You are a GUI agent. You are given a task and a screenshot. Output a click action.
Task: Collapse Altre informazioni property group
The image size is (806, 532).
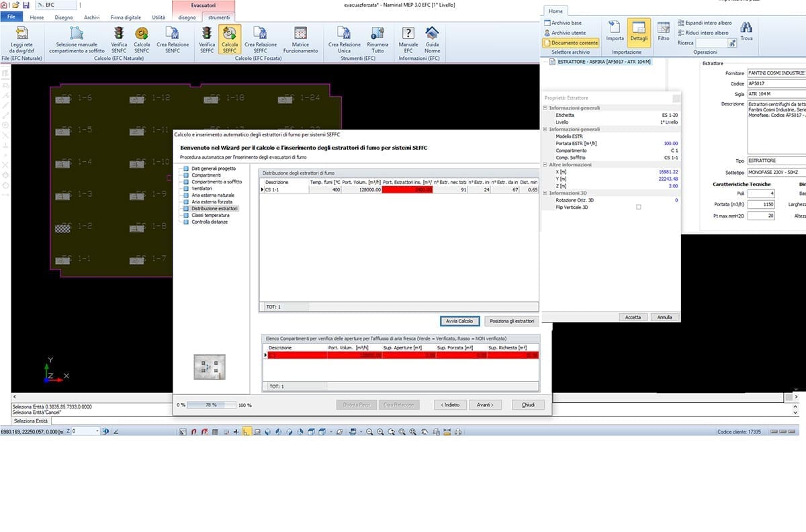545,165
